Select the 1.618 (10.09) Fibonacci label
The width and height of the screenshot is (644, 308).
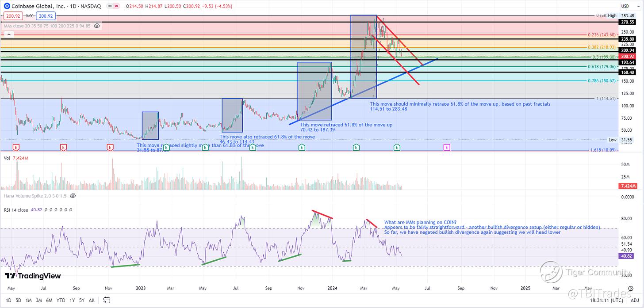pos(602,150)
